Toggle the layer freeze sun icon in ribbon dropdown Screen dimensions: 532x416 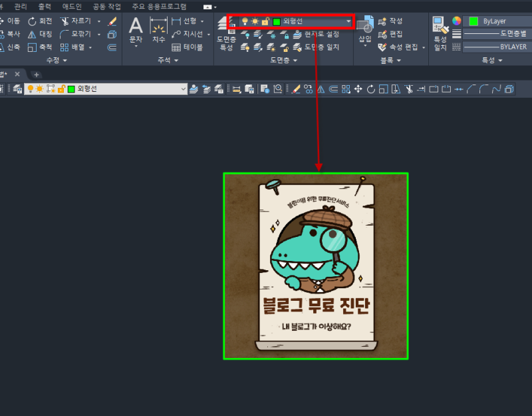coord(255,21)
